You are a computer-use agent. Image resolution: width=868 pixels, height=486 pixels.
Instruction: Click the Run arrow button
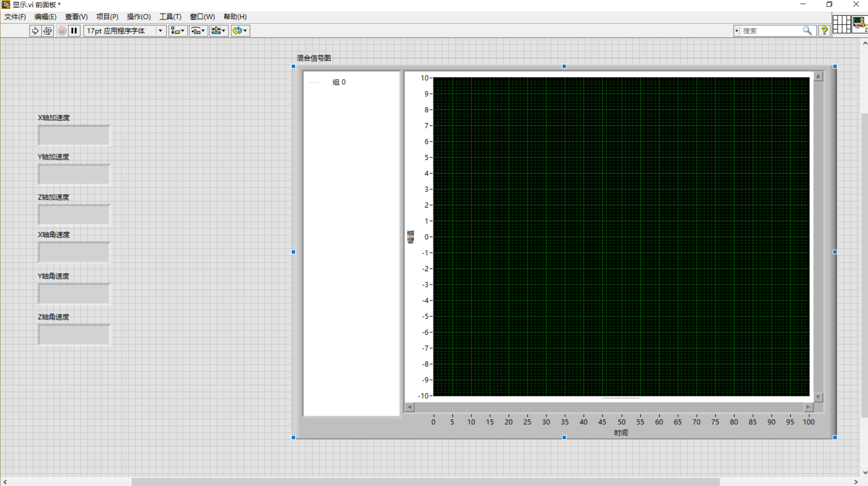coord(35,31)
